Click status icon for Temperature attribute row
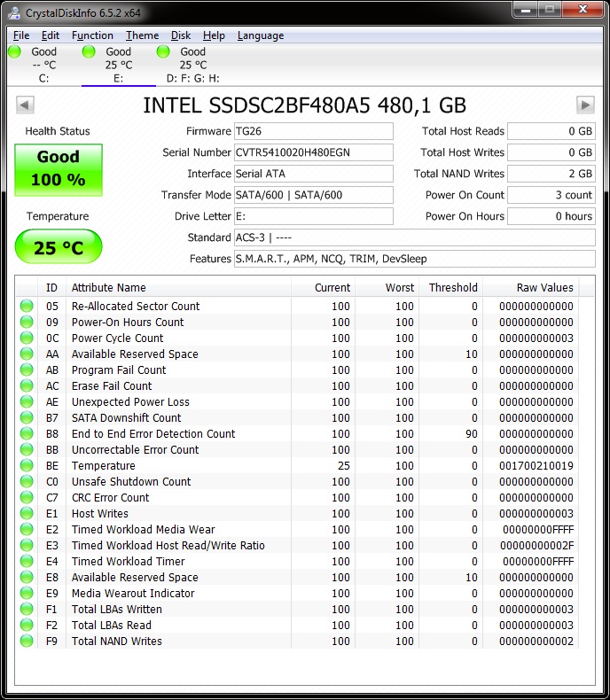Viewport: 610px width, 700px height. point(27,466)
